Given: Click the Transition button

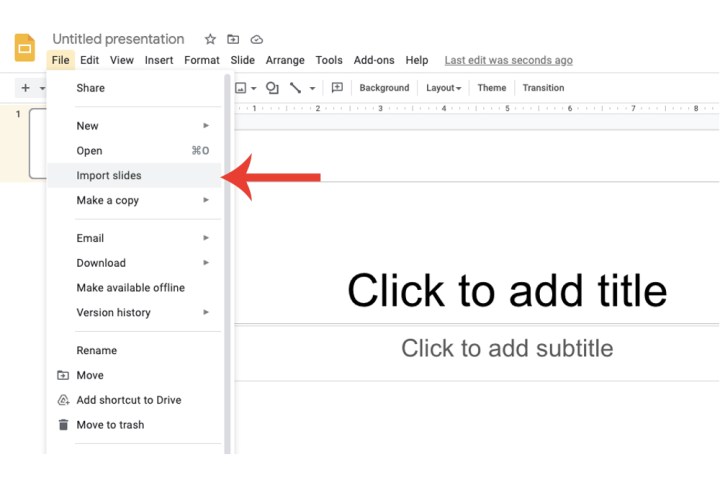Looking at the screenshot, I should (543, 88).
